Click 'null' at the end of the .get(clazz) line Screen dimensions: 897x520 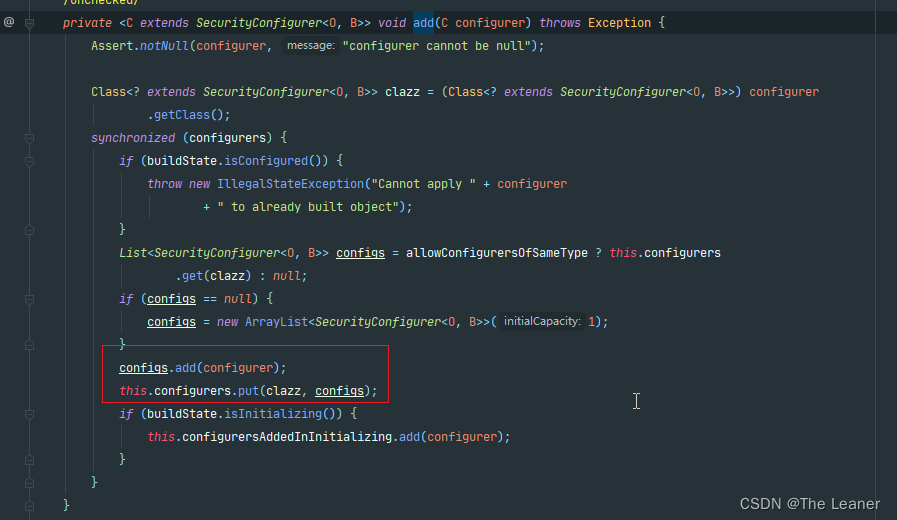(287, 276)
